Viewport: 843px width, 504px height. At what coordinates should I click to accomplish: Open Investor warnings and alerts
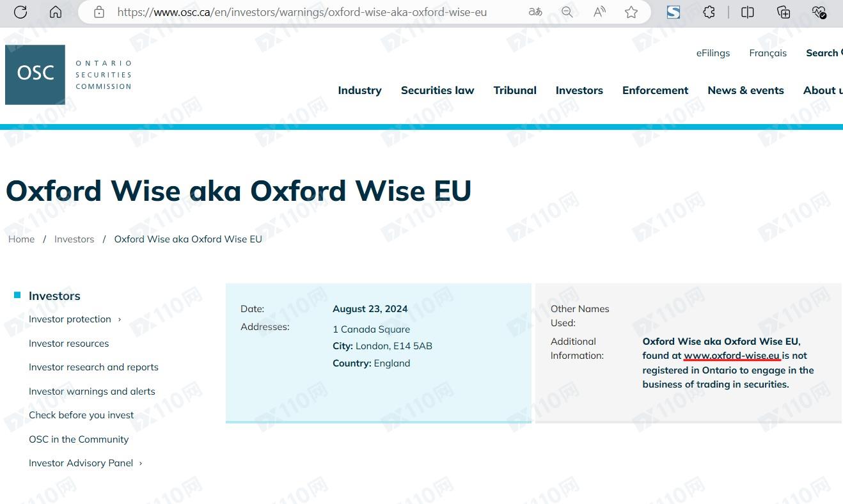pos(91,391)
